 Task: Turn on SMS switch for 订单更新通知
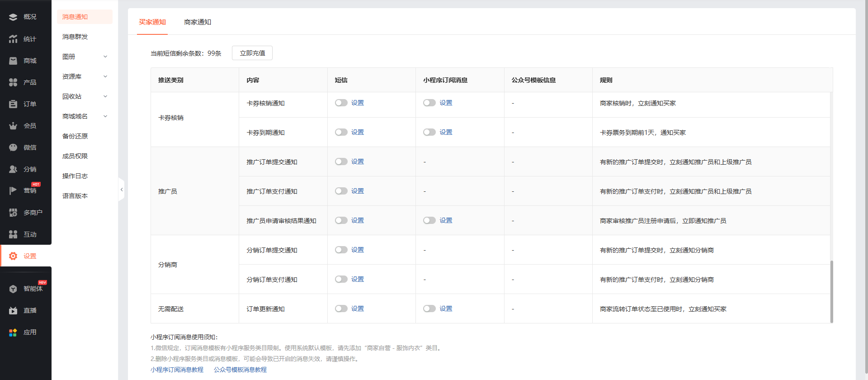click(341, 309)
